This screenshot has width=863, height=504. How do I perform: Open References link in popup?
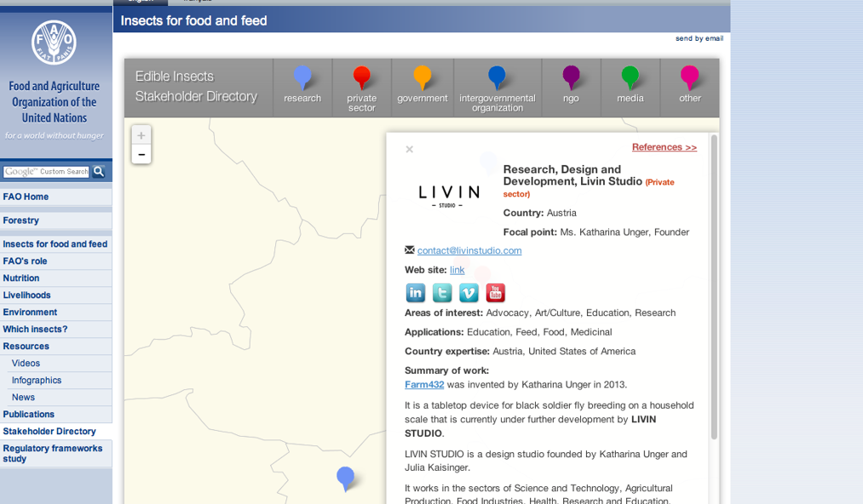[665, 147]
